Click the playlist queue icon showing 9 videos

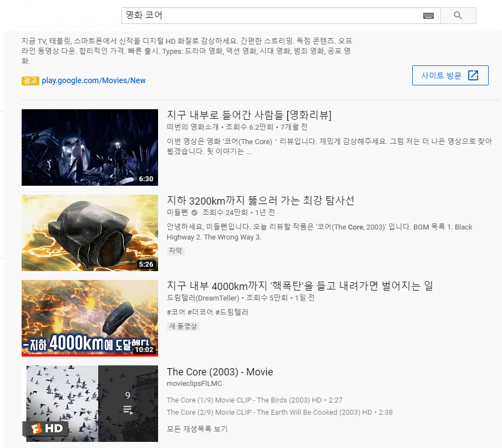(128, 410)
